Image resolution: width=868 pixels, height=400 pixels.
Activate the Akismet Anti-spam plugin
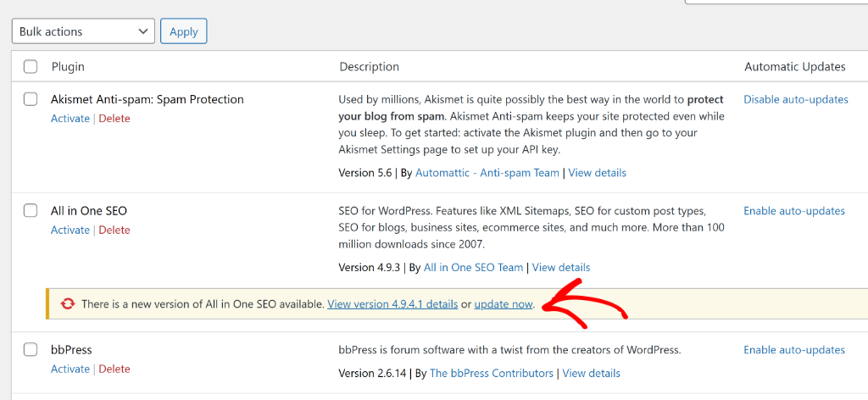coord(70,119)
